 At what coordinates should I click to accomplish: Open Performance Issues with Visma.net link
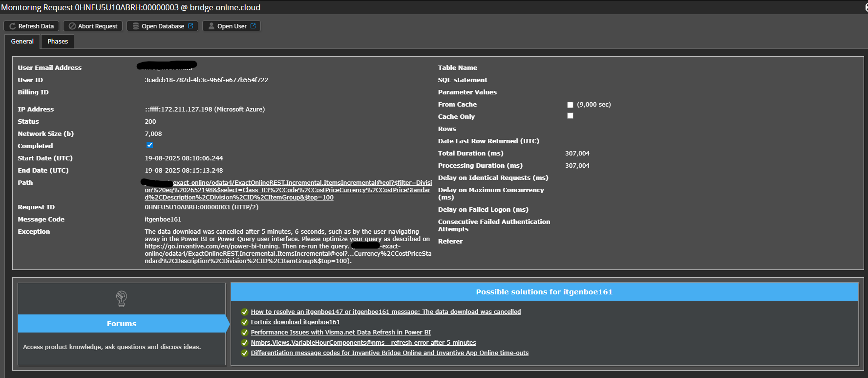(x=340, y=333)
